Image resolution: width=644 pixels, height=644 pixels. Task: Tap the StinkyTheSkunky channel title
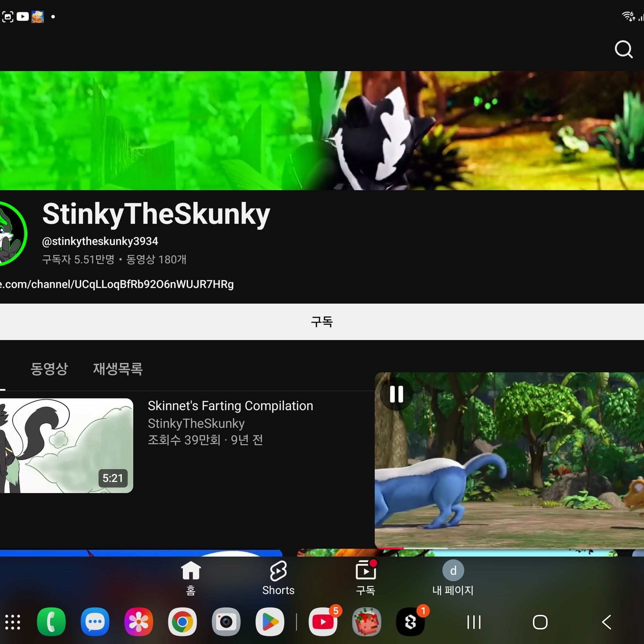156,214
